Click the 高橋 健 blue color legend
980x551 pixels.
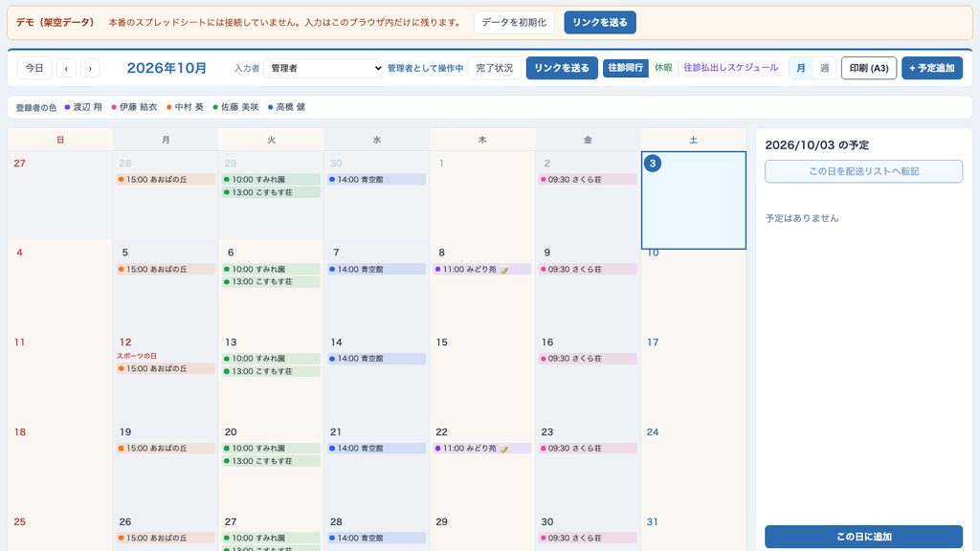tap(286, 107)
